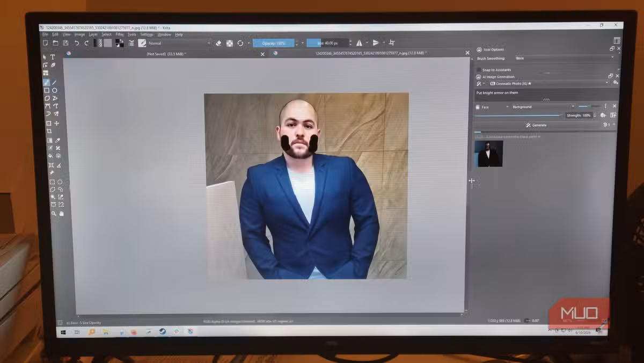
Task: Open the Background region layer dropdown
Action: point(544,107)
